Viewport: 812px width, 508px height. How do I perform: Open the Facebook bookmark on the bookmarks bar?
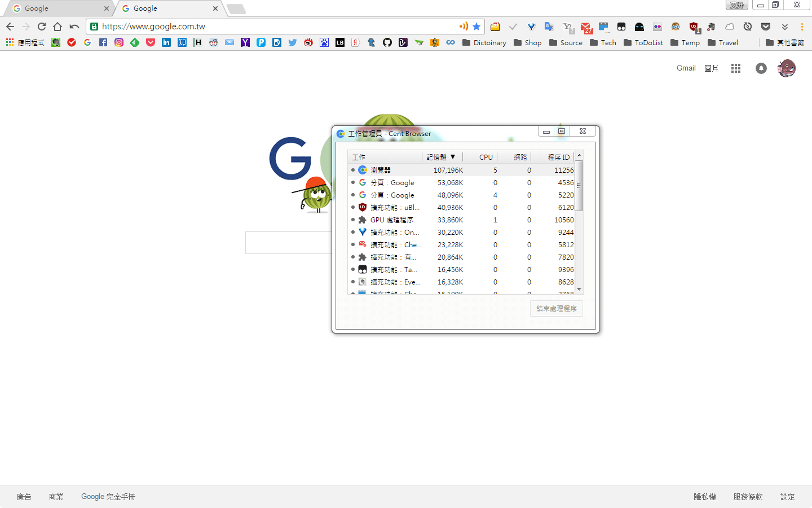click(103, 42)
